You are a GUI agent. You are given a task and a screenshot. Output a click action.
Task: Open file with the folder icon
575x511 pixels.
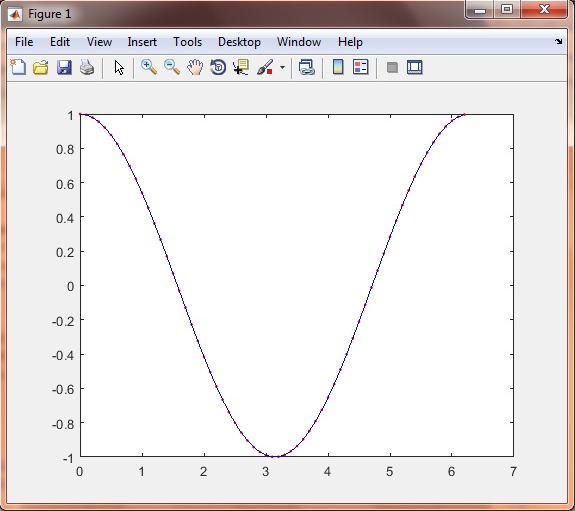[x=41, y=68]
